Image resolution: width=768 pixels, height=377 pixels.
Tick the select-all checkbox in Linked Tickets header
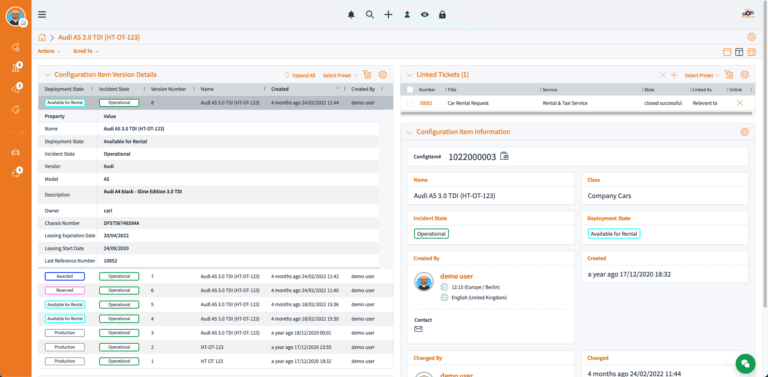410,90
